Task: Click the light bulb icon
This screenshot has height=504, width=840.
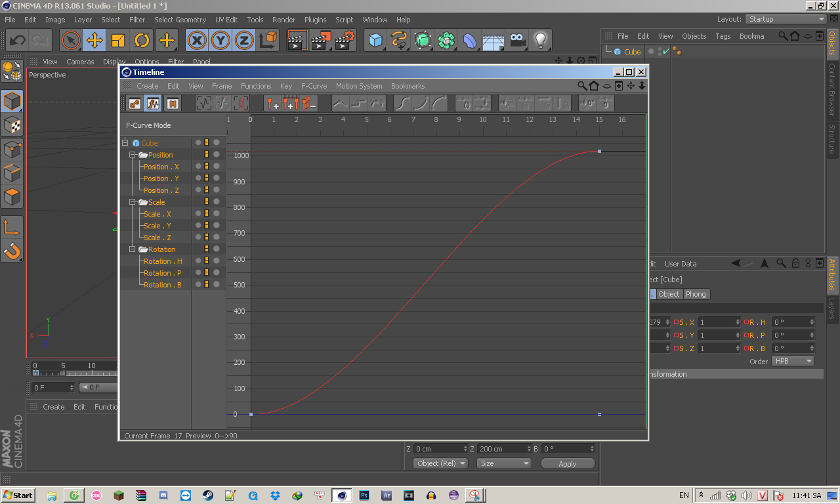Action: 540,41
